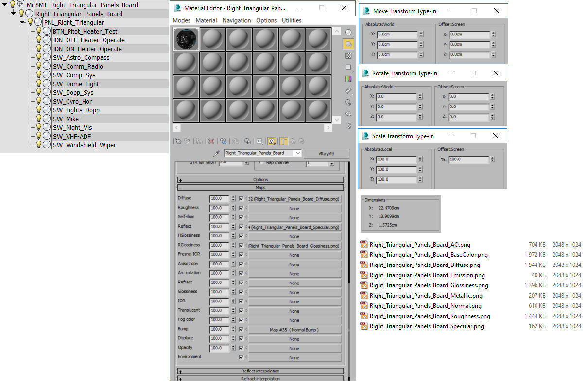
Task: Click the Get Material icon
Action: 178,141
